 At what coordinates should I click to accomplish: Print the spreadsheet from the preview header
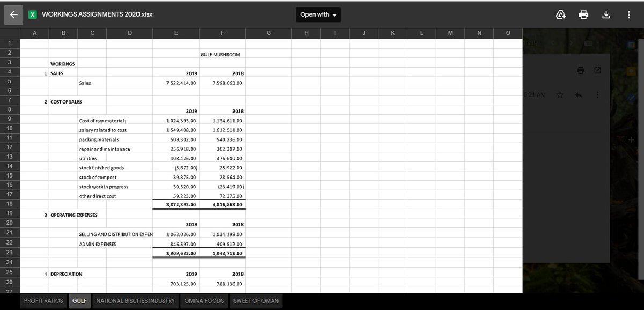[x=584, y=14]
